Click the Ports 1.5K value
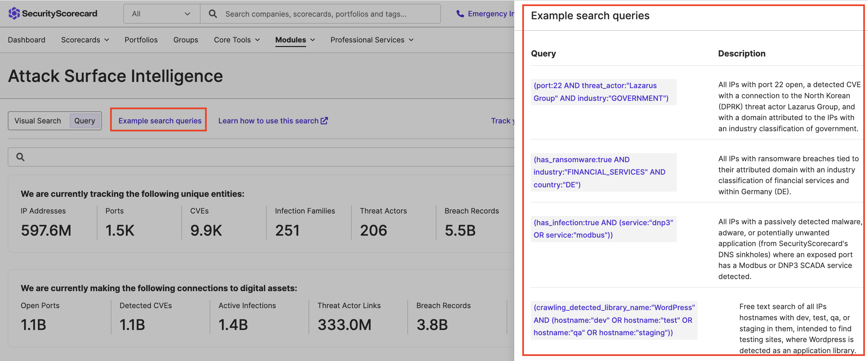The height and width of the screenshot is (361, 868). [x=120, y=230]
